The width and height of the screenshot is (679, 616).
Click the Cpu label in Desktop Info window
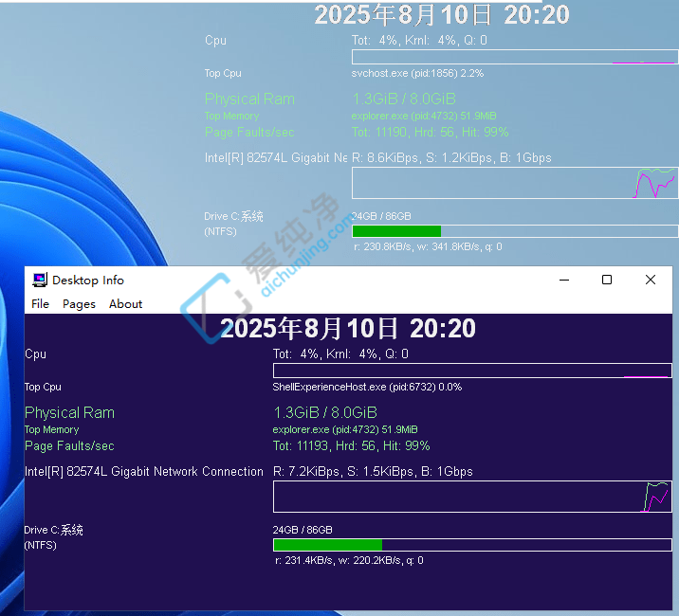point(35,354)
